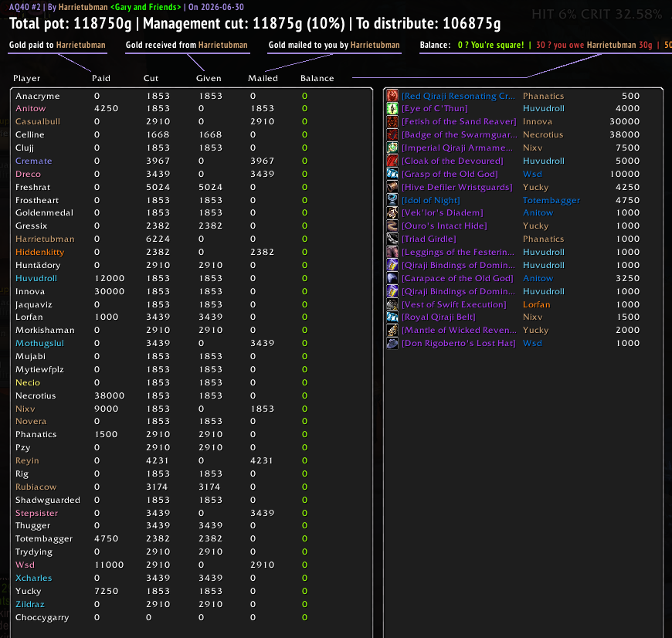The height and width of the screenshot is (638, 672).
Task: Open the [Idol of Night] item link
Action: pos(431,200)
